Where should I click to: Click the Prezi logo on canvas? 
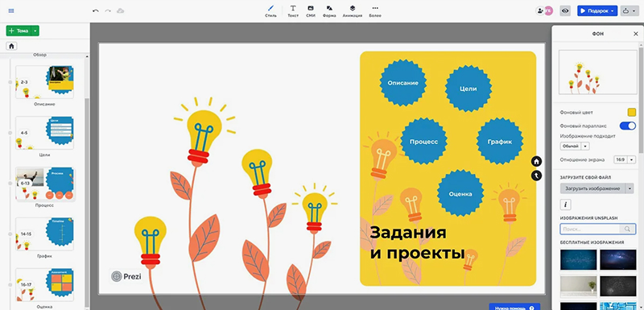(126, 276)
